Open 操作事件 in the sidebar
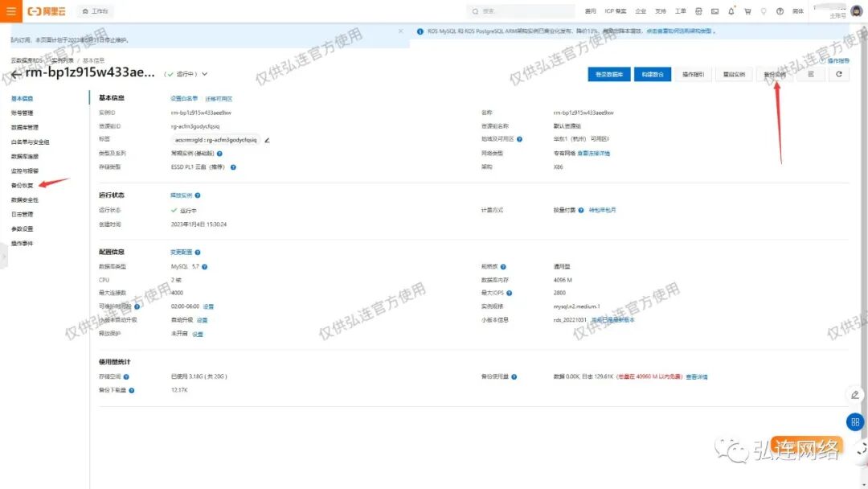Screen dimensions: 868x489 (23, 244)
